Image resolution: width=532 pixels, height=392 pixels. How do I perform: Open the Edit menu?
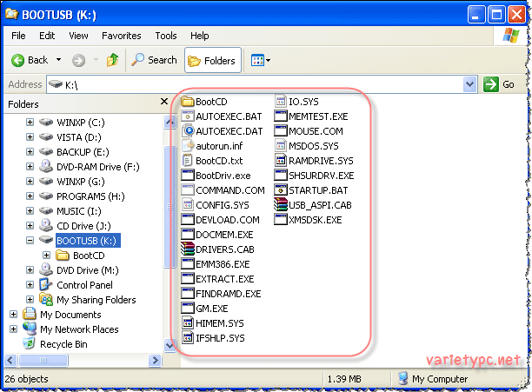pyautogui.click(x=47, y=36)
